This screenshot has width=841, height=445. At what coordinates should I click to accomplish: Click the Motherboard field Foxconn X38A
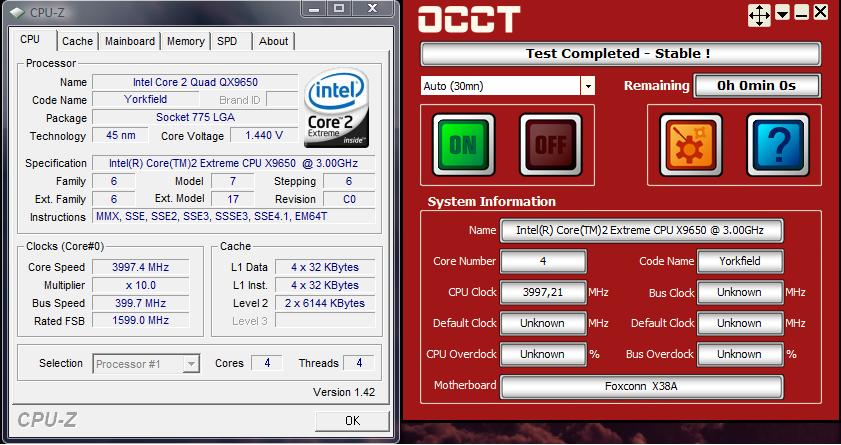[641, 386]
